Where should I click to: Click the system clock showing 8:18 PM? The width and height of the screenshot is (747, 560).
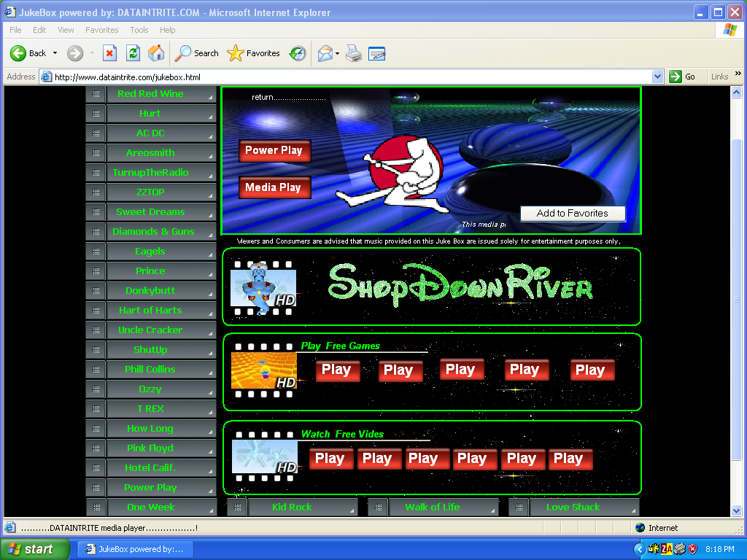point(720,549)
